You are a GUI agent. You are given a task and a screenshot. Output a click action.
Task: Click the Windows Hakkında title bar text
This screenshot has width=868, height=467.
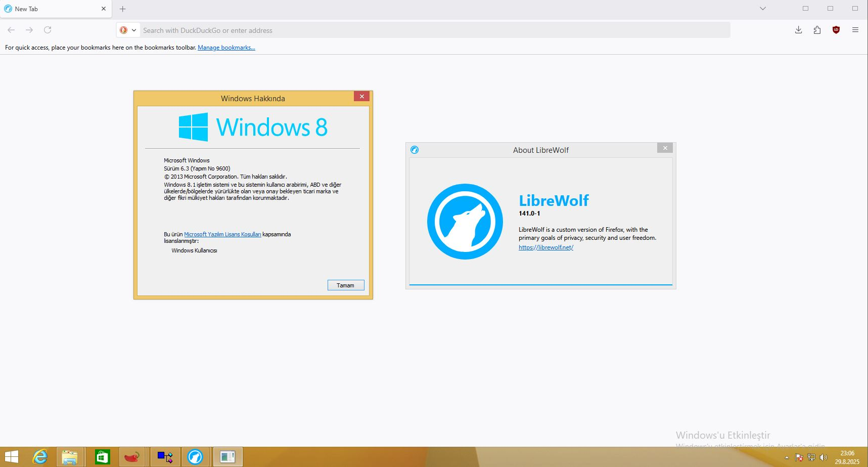[253, 99]
